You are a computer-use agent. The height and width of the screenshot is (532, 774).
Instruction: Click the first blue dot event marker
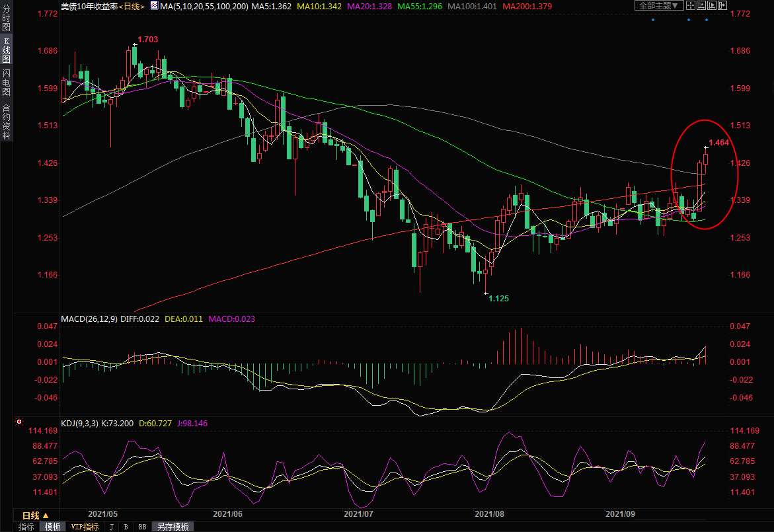653,19
